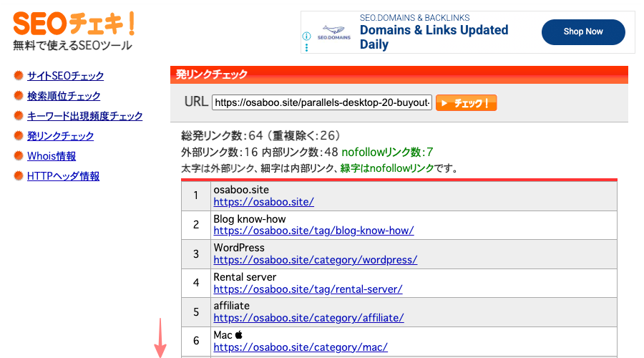Open キーワード出現頻度チェック link

click(84, 116)
